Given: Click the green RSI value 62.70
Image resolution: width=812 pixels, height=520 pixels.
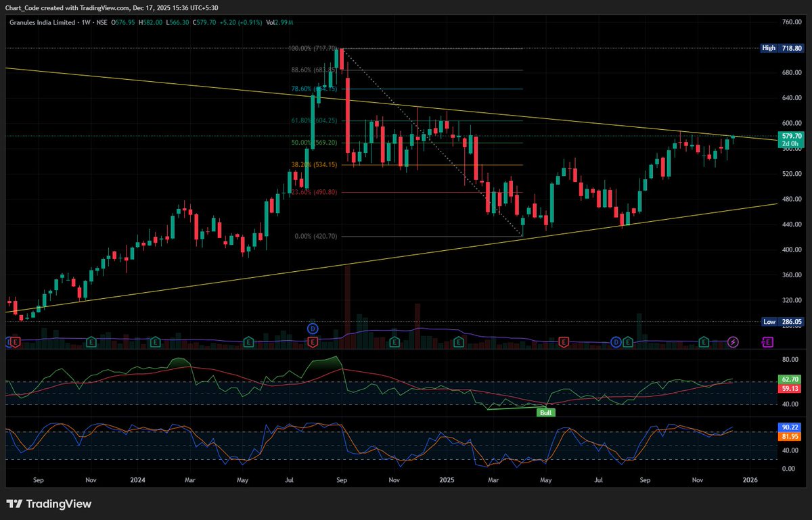Looking at the screenshot, I should click(x=790, y=381).
